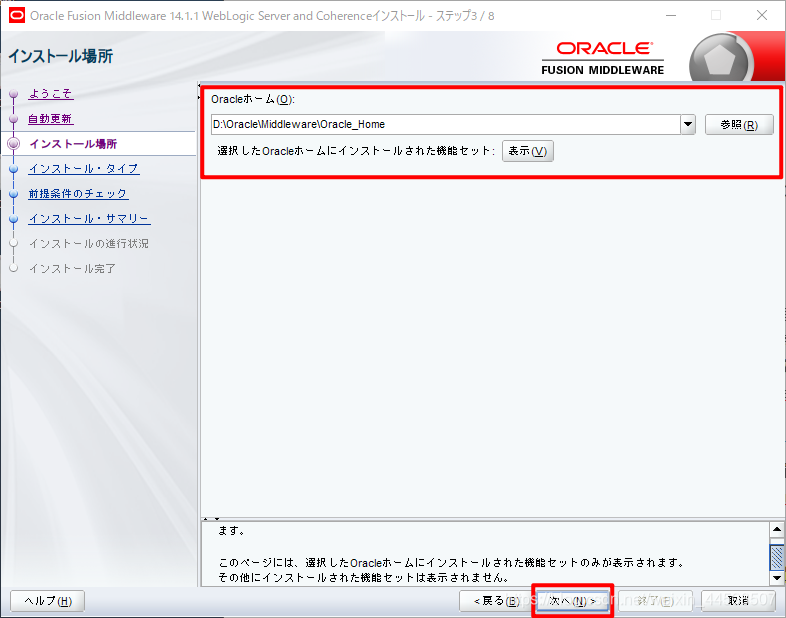Click the ヘルプ(H) help button
This screenshot has height=618, width=786.
[48, 601]
